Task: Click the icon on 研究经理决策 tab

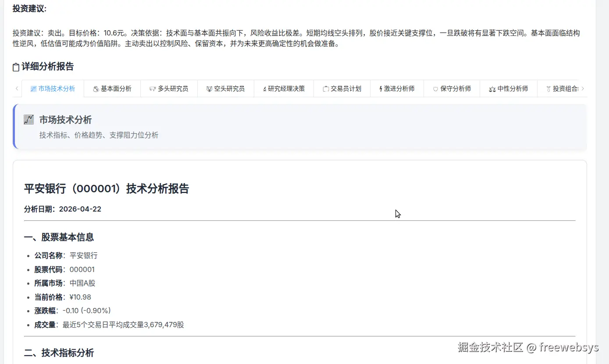Action: 264,88
